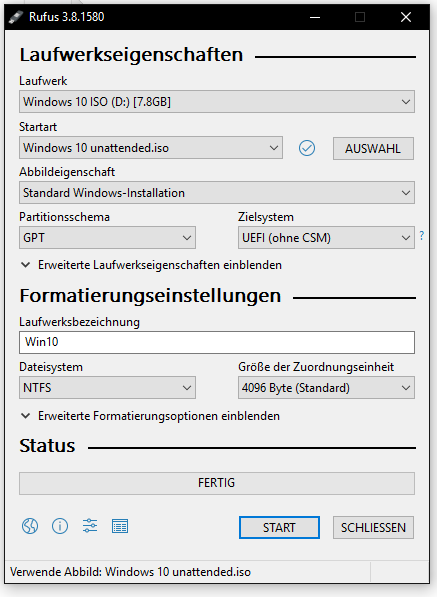Open application settings sliders icon

point(90,526)
